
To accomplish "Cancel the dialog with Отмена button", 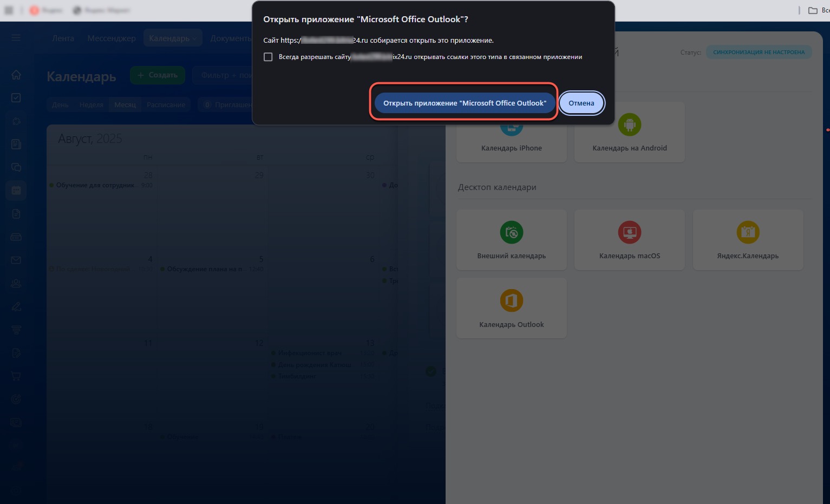I will (x=581, y=103).
